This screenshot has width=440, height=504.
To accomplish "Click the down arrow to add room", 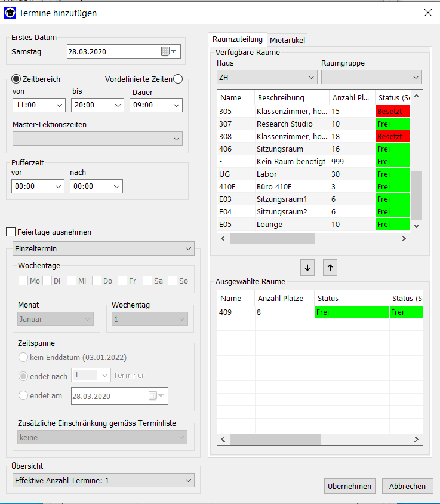I will pyautogui.click(x=307, y=268).
